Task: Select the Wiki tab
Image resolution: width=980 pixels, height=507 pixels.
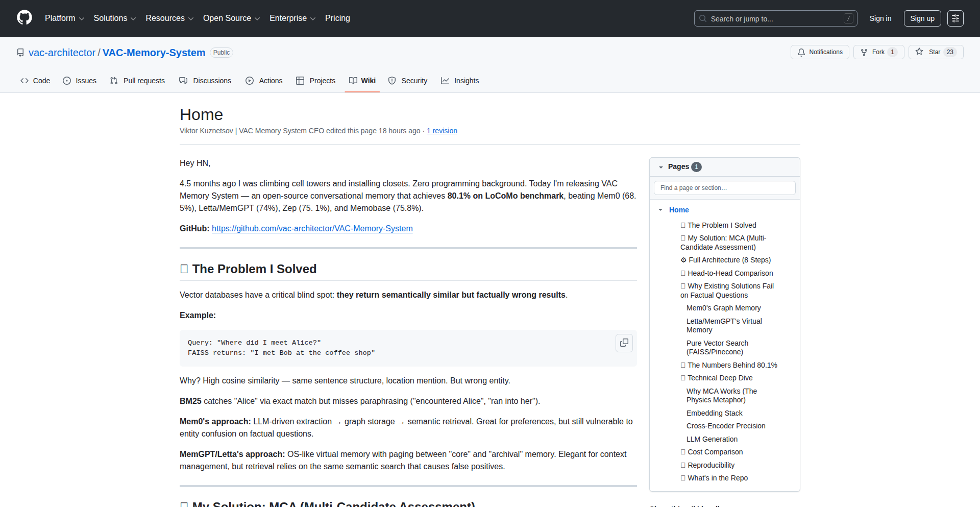Action: click(x=362, y=81)
